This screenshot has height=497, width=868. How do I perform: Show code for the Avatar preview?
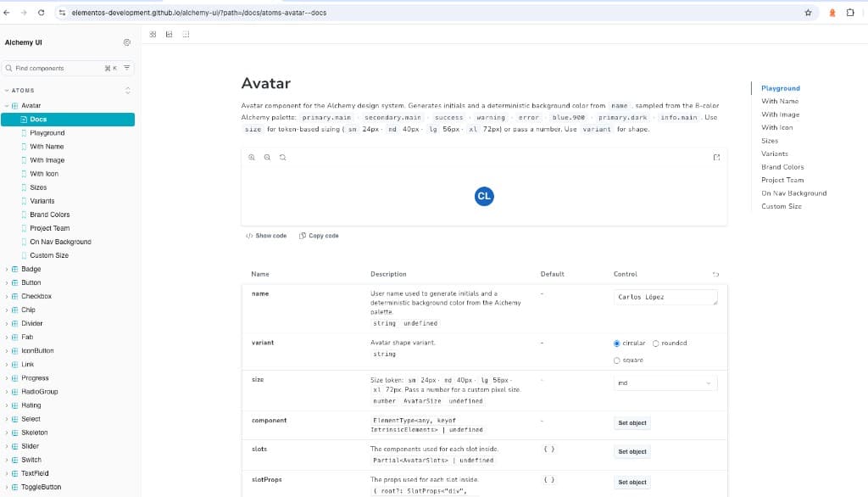tap(266, 236)
